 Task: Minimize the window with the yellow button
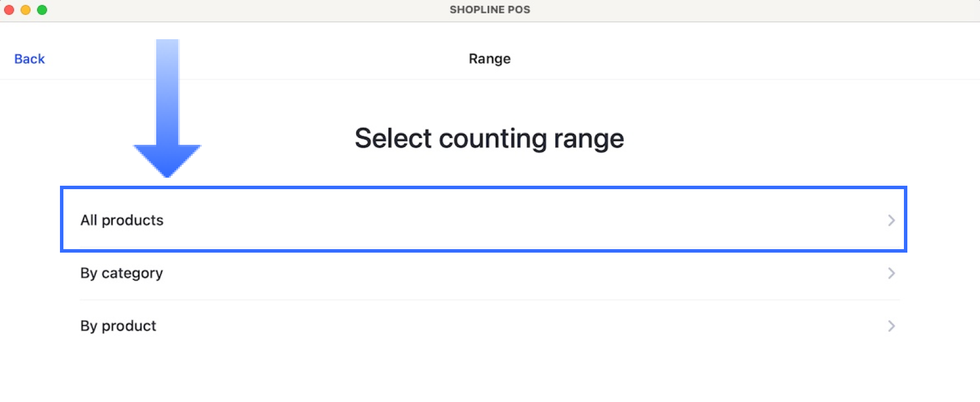(x=25, y=10)
